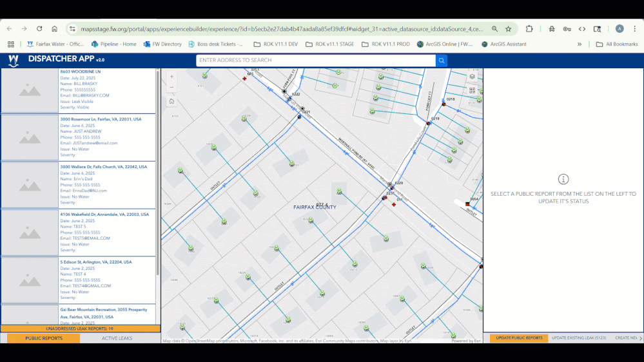Screen dimensions: 644x362
Task: Zoom out on the map
Action: click(x=171, y=87)
